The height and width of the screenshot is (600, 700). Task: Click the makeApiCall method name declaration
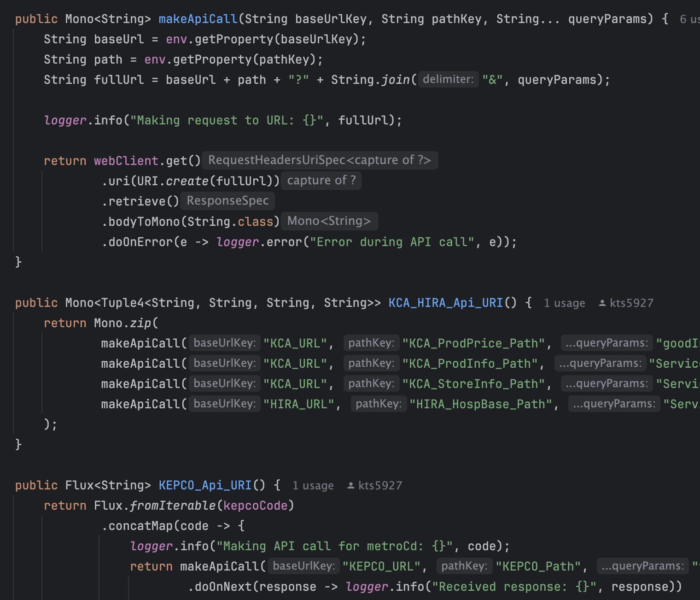pyautogui.click(x=198, y=19)
